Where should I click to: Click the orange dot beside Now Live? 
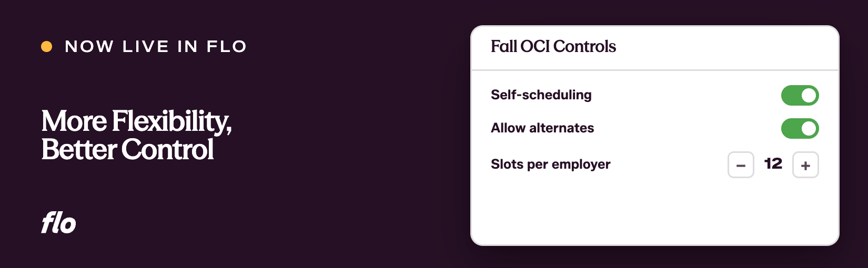47,46
